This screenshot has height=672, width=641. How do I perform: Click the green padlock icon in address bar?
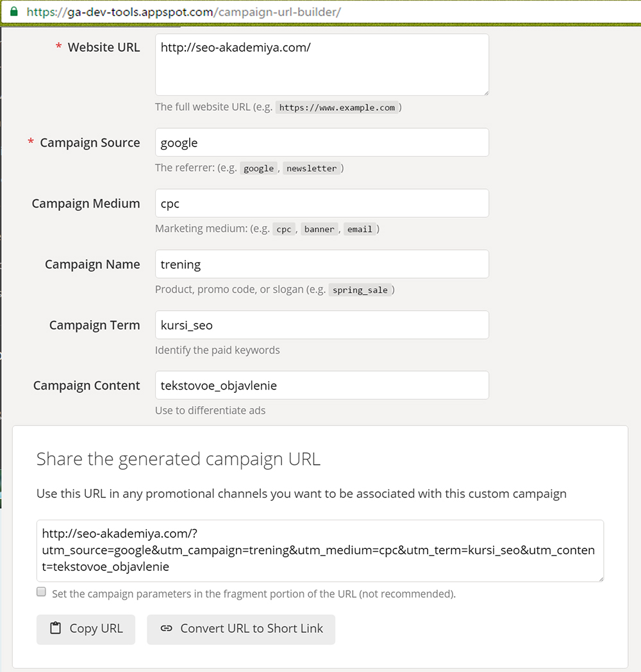pyautogui.click(x=14, y=12)
